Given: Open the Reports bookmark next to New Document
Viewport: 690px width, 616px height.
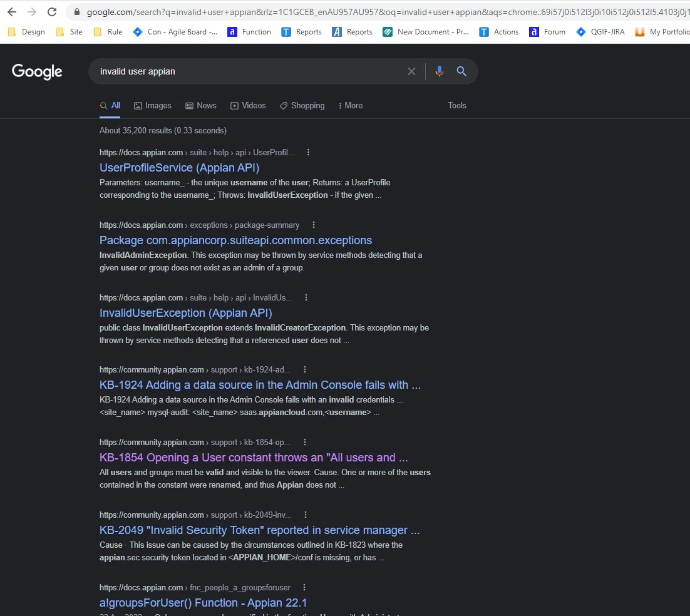Looking at the screenshot, I should [x=352, y=32].
